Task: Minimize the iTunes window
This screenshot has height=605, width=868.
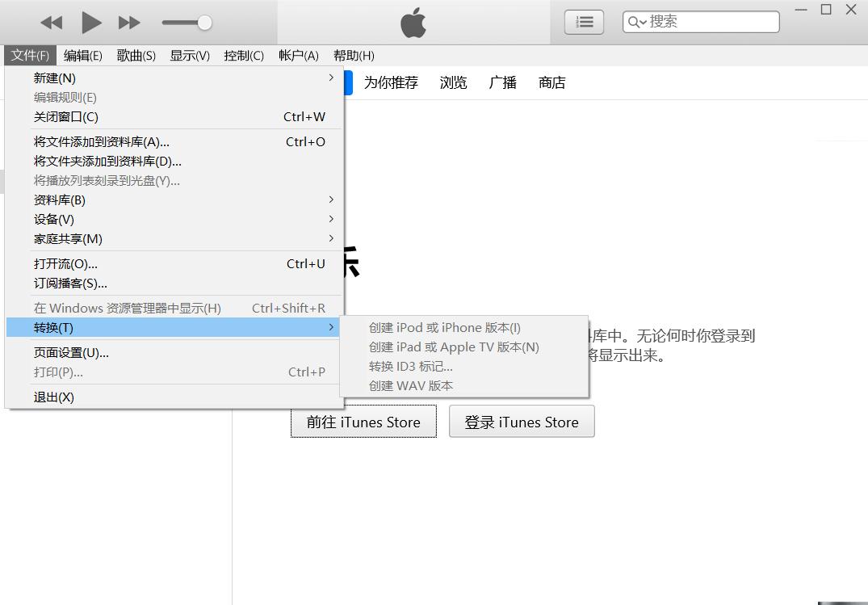Action: click(x=800, y=10)
